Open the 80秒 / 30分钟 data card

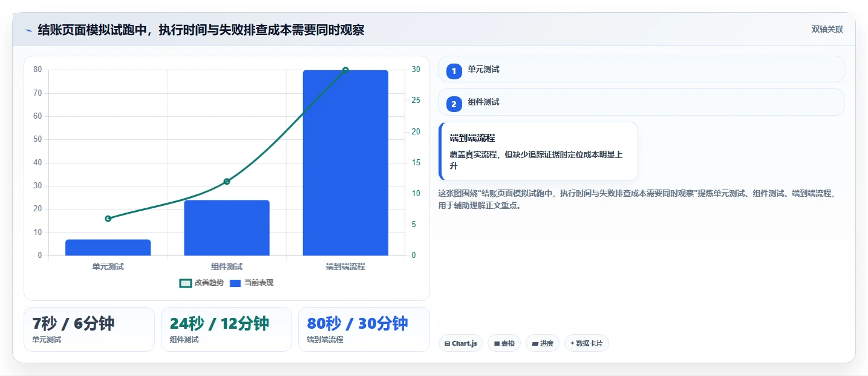(x=364, y=329)
